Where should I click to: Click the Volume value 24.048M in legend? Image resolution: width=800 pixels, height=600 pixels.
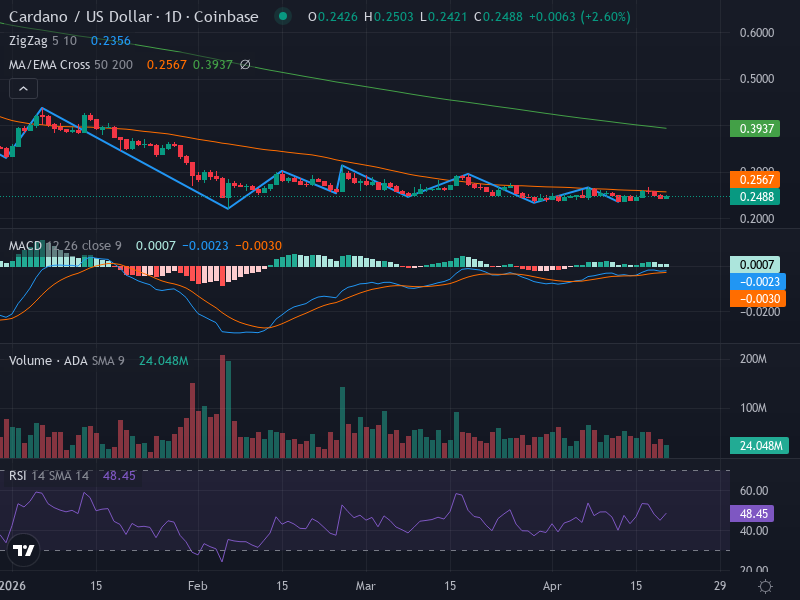pos(164,361)
